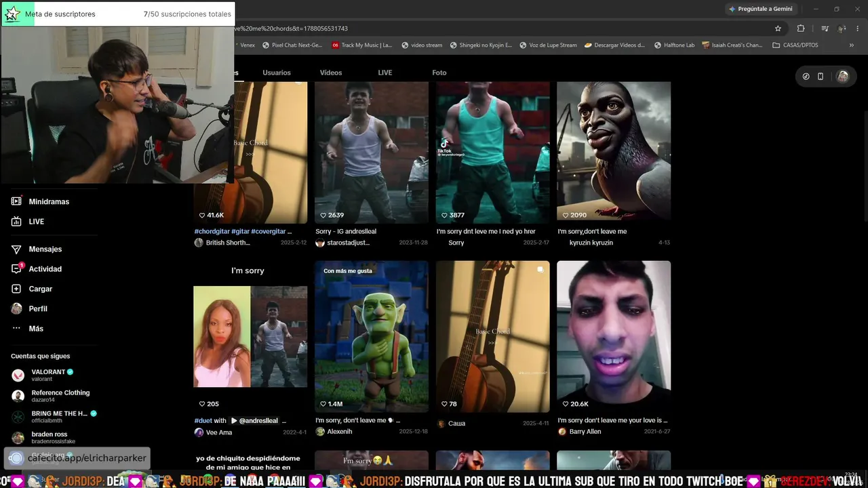This screenshot has height=488, width=868.
Task: Open the Vee Ama author profile
Action: (x=213, y=432)
